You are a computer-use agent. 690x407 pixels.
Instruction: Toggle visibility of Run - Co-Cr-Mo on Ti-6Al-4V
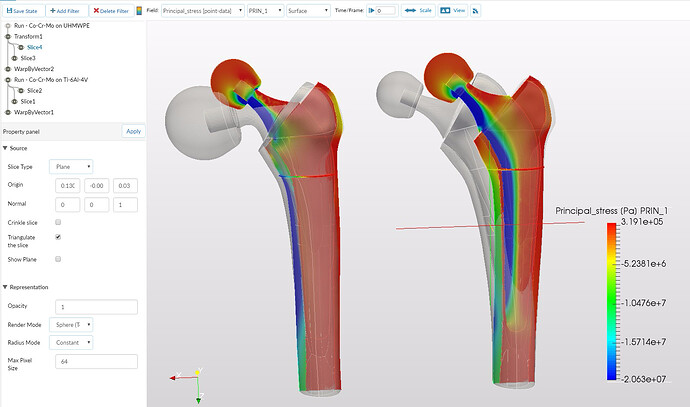7,80
